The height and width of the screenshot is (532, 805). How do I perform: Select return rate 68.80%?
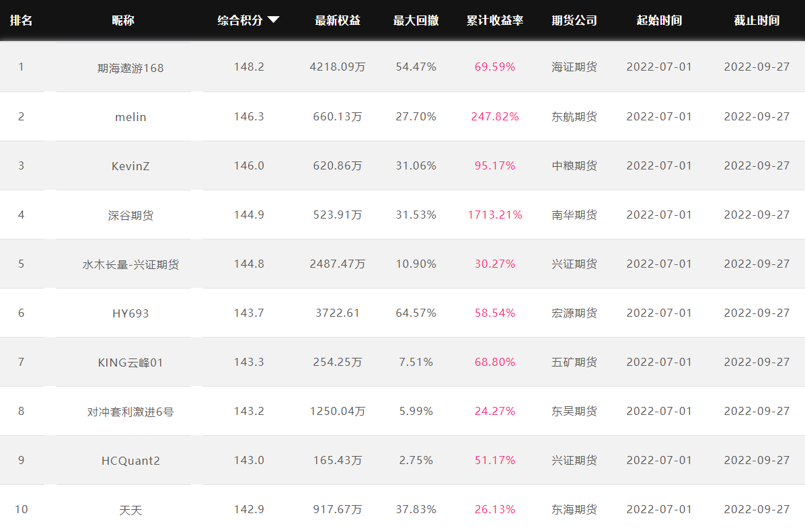tap(495, 362)
